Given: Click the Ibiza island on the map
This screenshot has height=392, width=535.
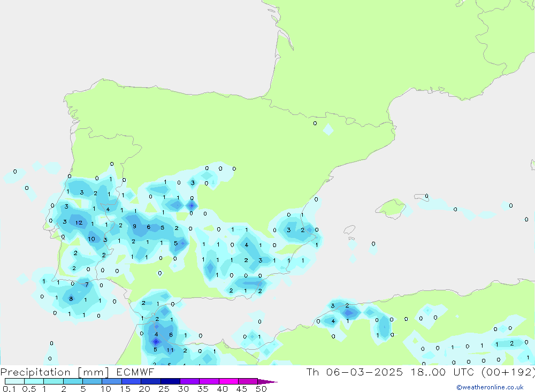Looking at the screenshot, I should point(349,229).
